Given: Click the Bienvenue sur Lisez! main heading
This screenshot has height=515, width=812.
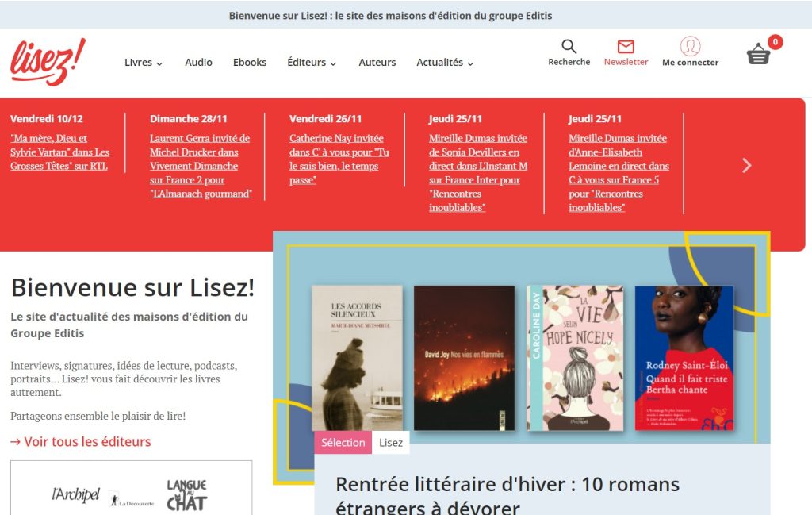Looking at the screenshot, I should click(x=132, y=287).
